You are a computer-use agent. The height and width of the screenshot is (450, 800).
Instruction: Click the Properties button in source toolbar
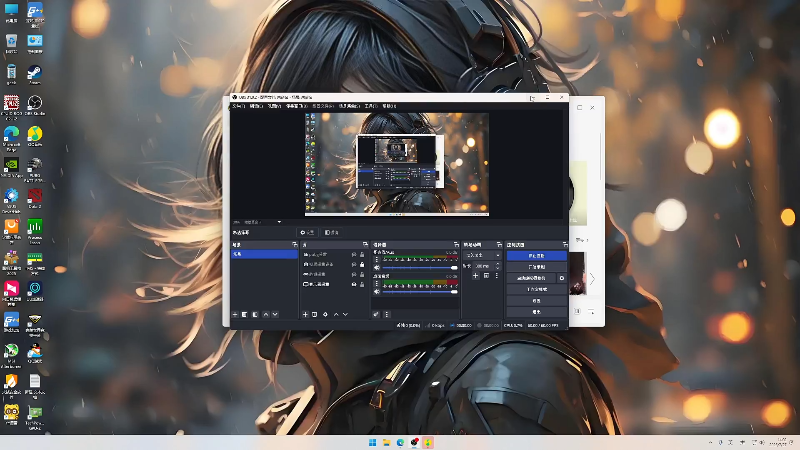pyautogui.click(x=307, y=233)
